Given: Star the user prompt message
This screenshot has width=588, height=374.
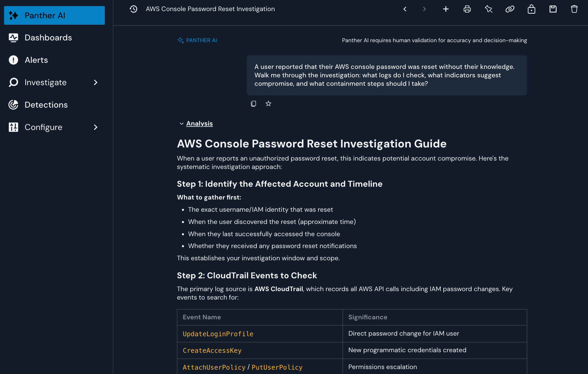Looking at the screenshot, I should tap(268, 104).
